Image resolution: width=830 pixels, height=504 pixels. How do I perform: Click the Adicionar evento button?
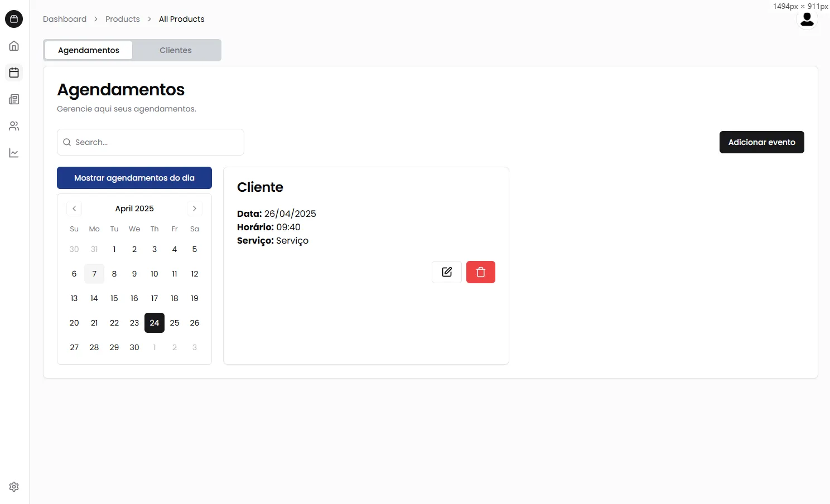pos(761,142)
